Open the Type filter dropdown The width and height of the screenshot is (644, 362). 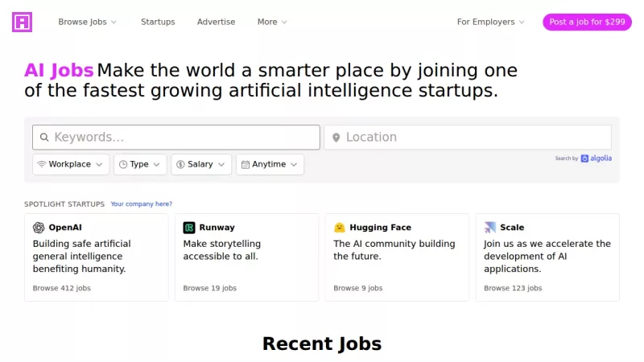point(140,165)
